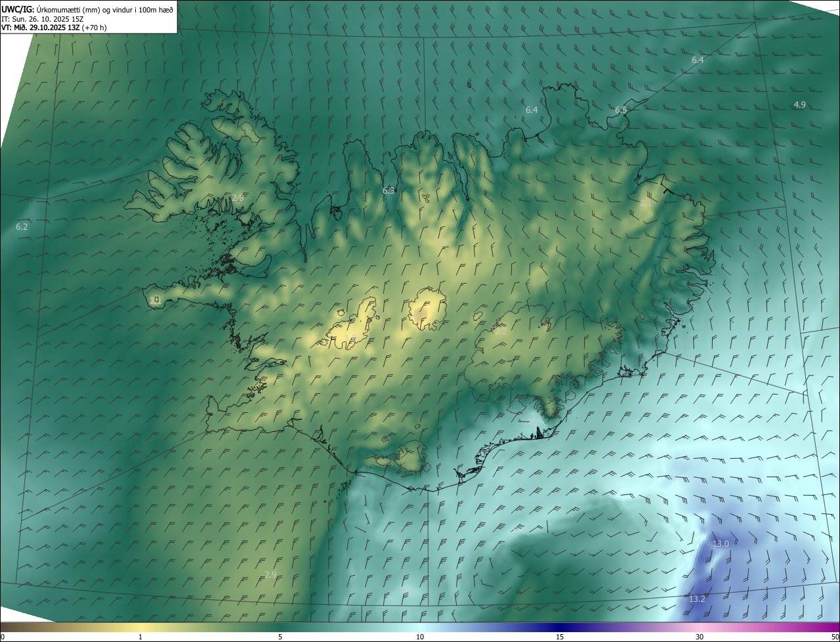Select the 10 tick on the colour scale
The image size is (840, 642).
[420, 637]
